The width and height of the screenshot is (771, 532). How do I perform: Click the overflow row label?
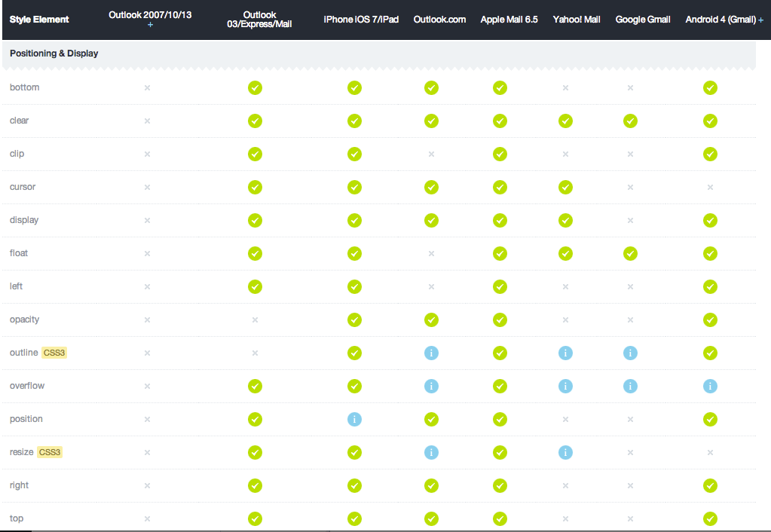click(x=27, y=386)
